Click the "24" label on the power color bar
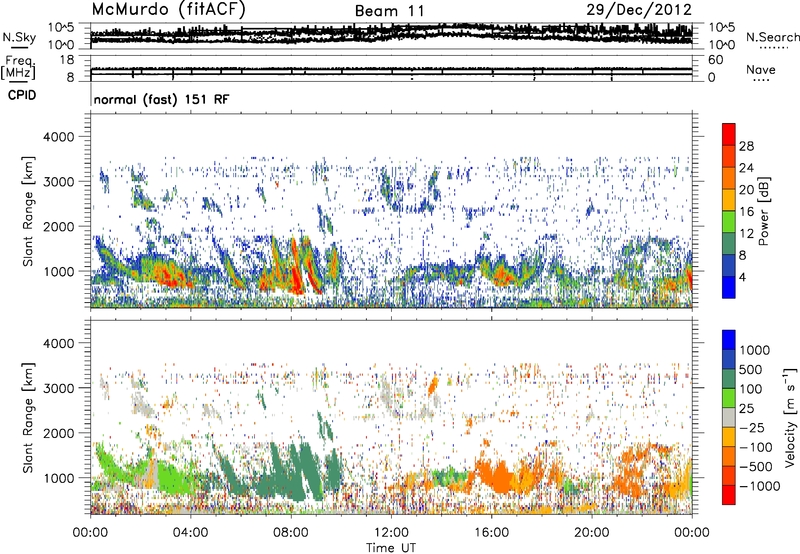Screen dimensions: 800x554 (x=746, y=168)
